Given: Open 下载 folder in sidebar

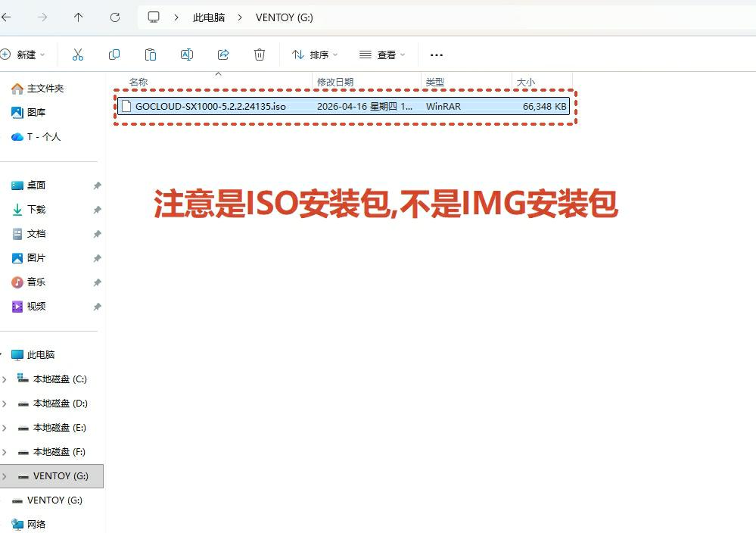Looking at the screenshot, I should coord(36,209).
